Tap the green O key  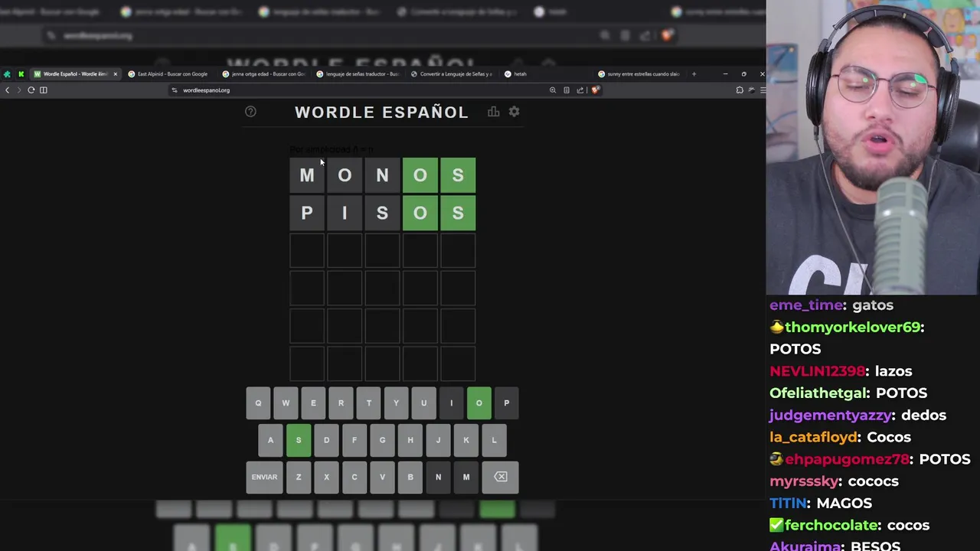click(x=479, y=403)
